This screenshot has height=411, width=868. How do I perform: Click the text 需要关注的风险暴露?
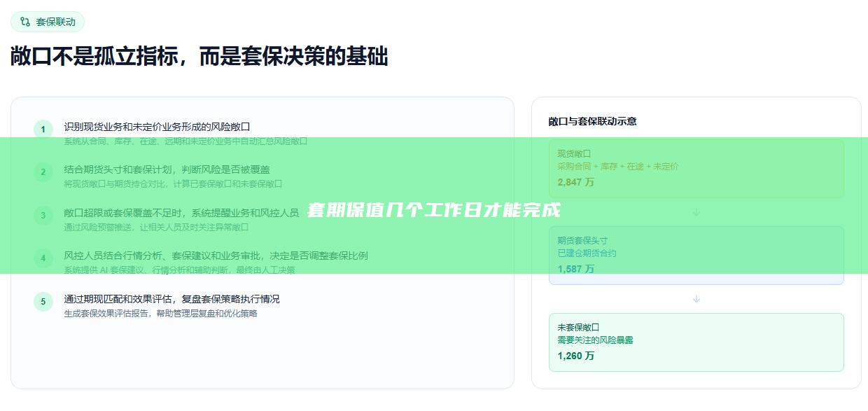click(x=596, y=340)
